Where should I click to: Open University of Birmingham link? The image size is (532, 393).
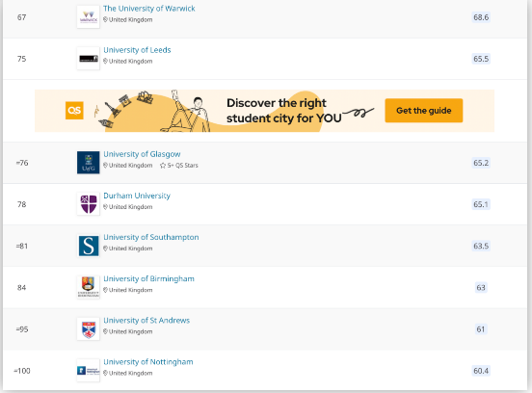(x=148, y=279)
